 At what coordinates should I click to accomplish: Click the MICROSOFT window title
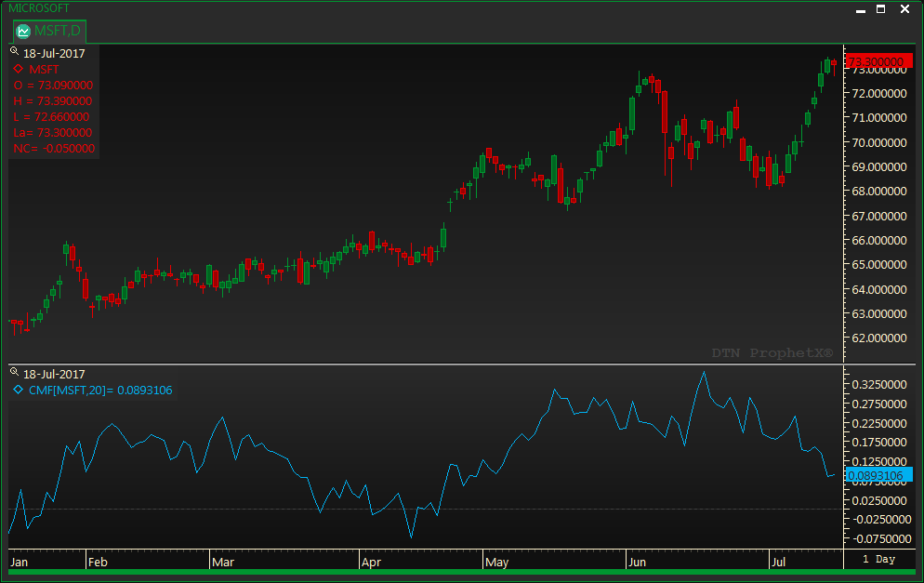click(x=39, y=7)
